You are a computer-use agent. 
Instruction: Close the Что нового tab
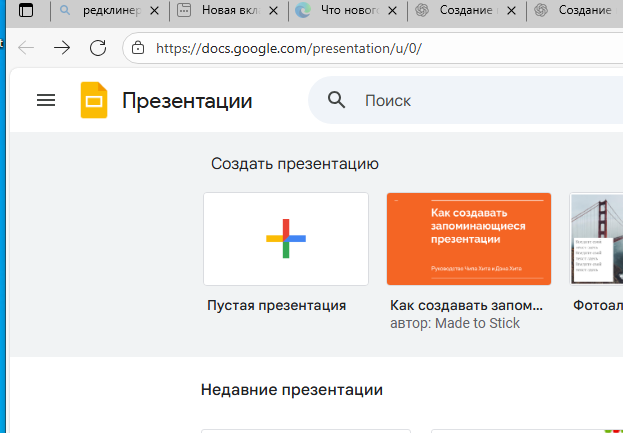pos(392,11)
